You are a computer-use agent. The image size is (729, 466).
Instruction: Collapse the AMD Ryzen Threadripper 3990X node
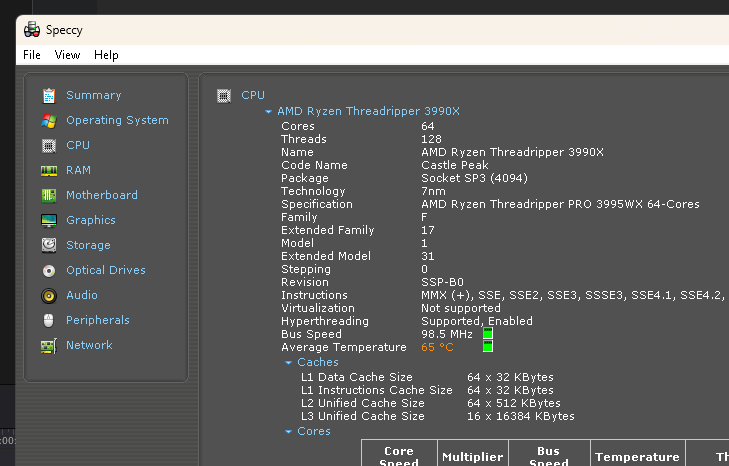(268, 112)
